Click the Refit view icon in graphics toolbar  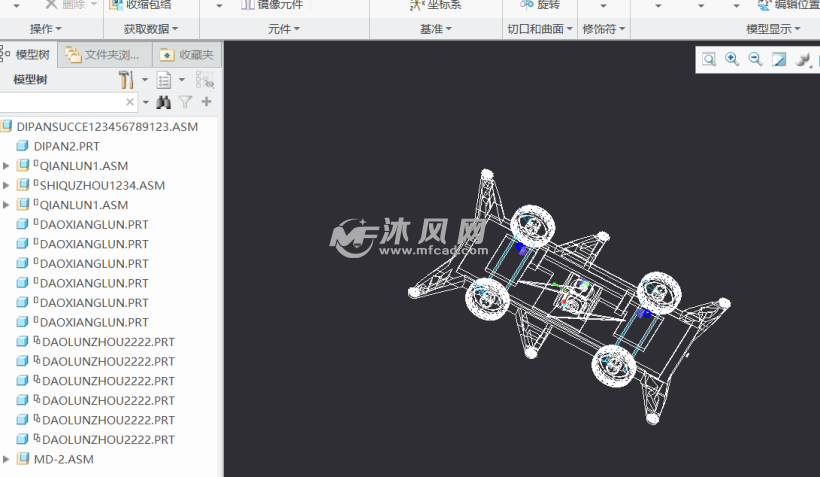point(709,59)
